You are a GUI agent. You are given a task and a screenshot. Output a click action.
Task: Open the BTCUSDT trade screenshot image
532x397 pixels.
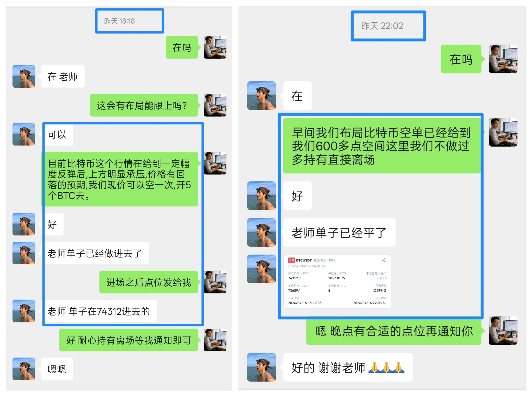point(337,281)
